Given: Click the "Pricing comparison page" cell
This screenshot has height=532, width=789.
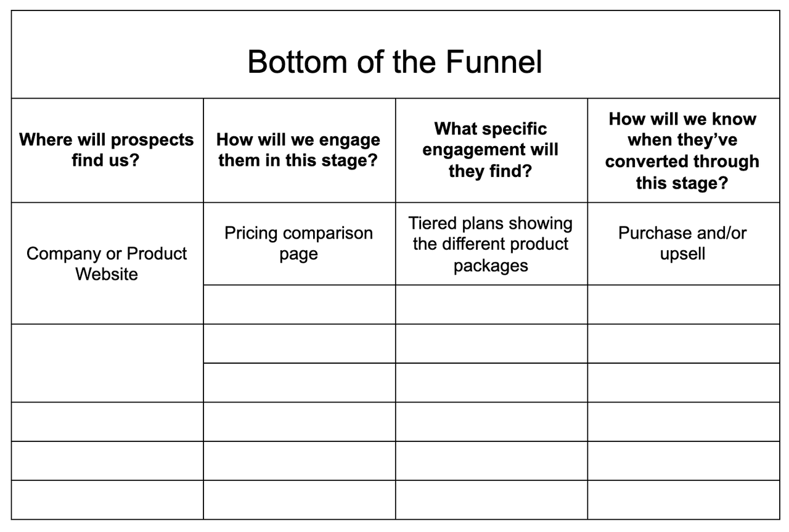Looking at the screenshot, I should pyautogui.click(x=299, y=243).
